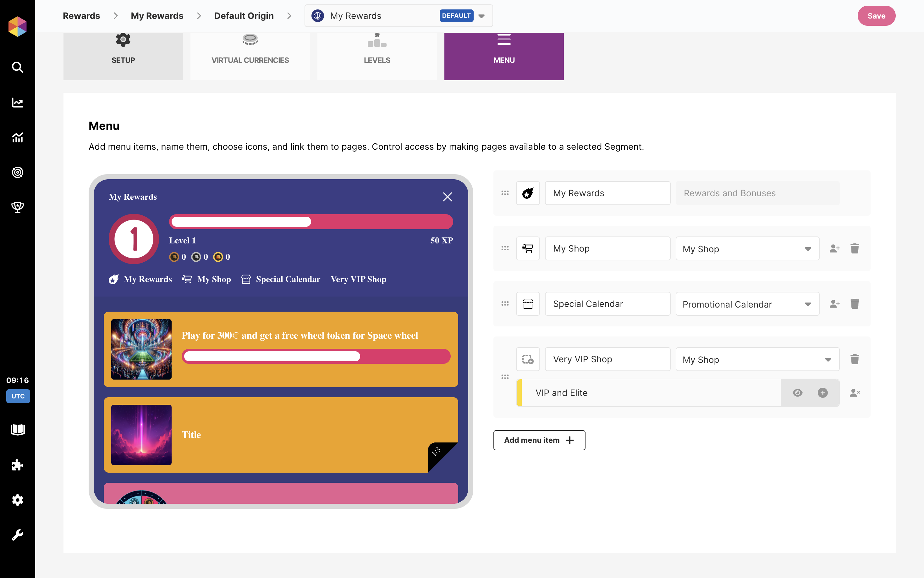Click the plus circle in VIP and Elite row
This screenshot has width=924, height=578.
[x=822, y=392]
